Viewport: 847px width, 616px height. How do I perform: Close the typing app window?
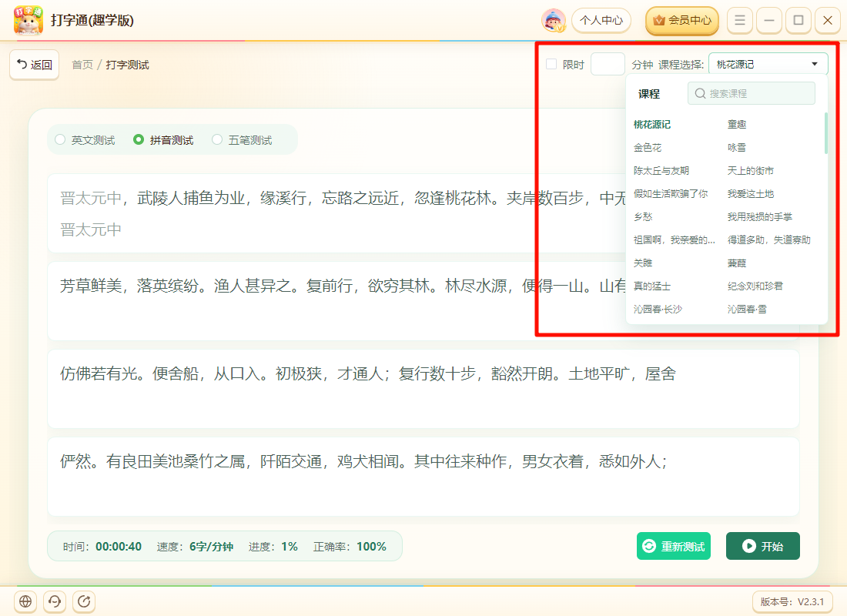[x=827, y=21]
